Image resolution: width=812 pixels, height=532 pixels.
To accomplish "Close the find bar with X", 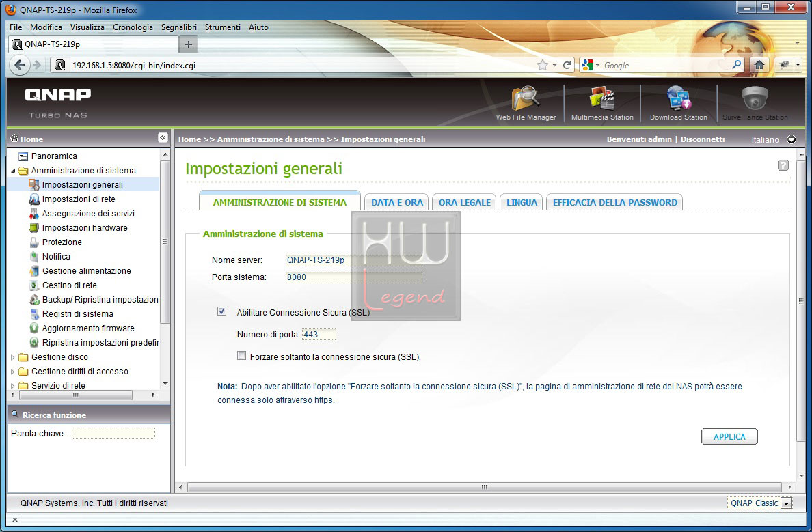I will 15,520.
